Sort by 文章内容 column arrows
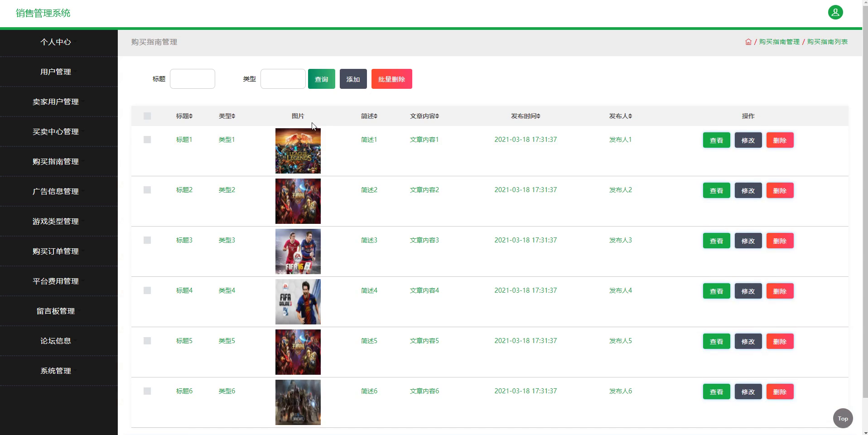The width and height of the screenshot is (868, 435). [437, 116]
